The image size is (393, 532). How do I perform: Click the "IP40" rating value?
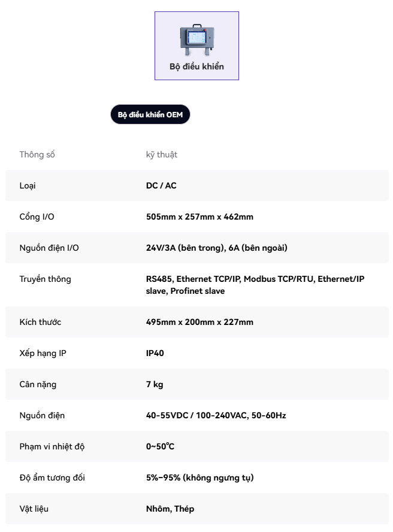[x=155, y=353]
